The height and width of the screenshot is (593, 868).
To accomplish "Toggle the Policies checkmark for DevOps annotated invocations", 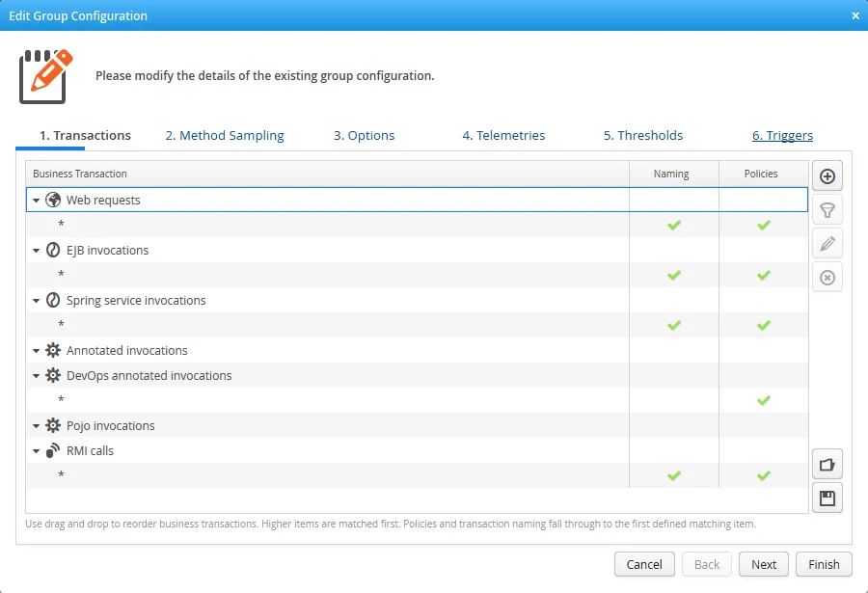I will pyautogui.click(x=764, y=400).
